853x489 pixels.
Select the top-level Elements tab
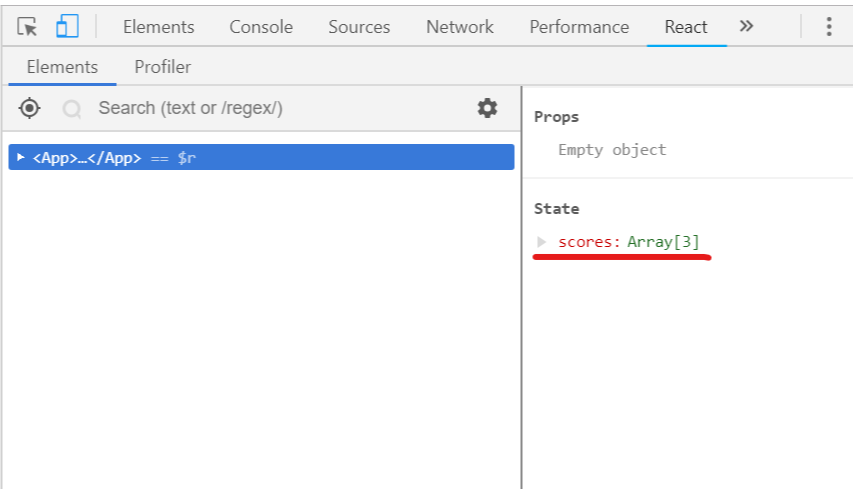coord(158,27)
